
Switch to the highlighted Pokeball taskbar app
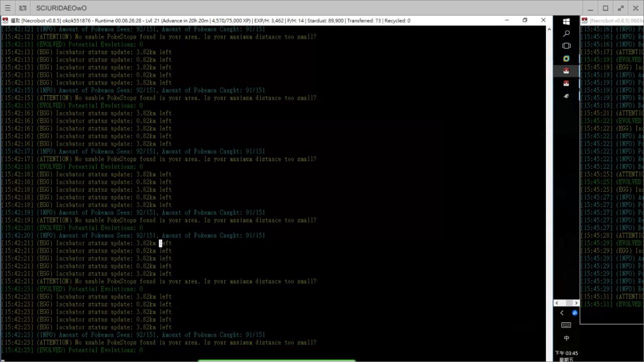tap(566, 71)
